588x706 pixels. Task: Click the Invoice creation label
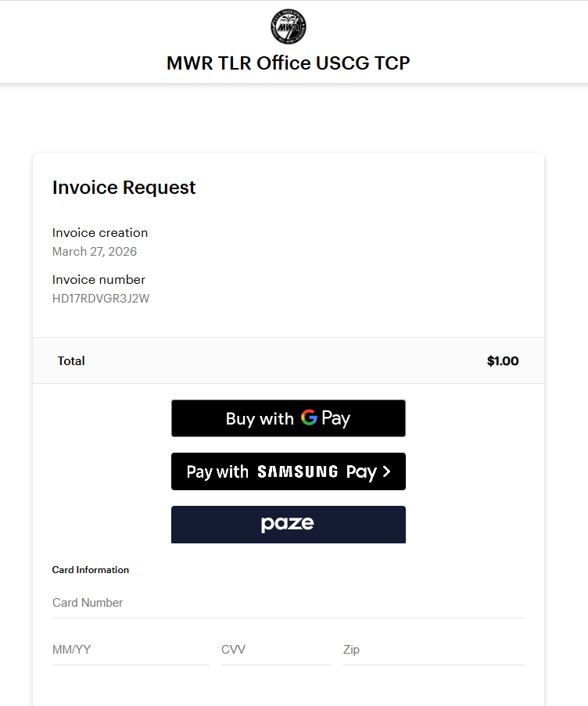click(100, 232)
